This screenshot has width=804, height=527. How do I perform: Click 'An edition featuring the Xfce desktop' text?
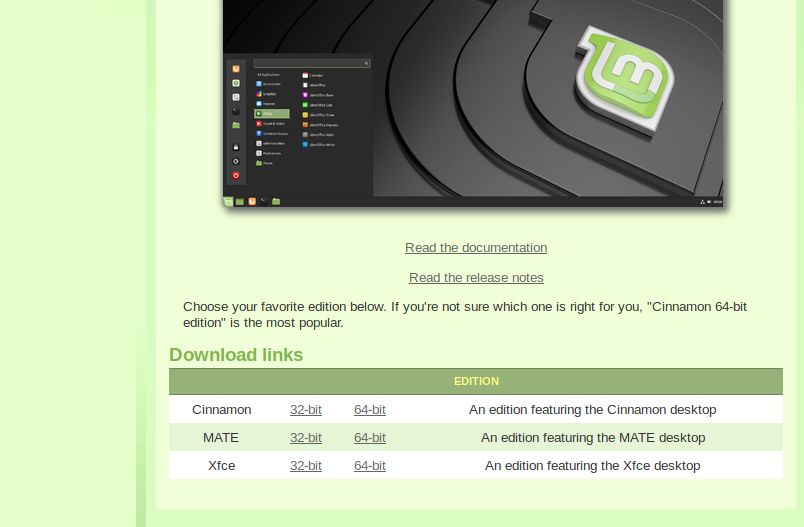point(592,465)
